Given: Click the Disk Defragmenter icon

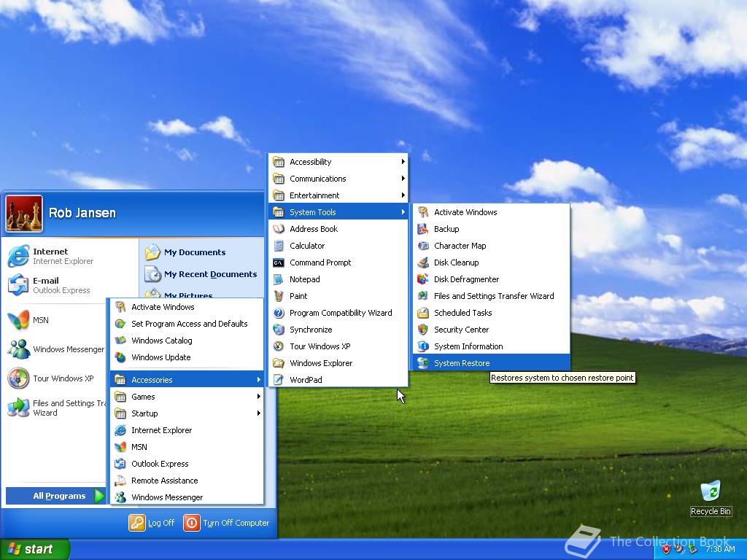Looking at the screenshot, I should coord(422,279).
